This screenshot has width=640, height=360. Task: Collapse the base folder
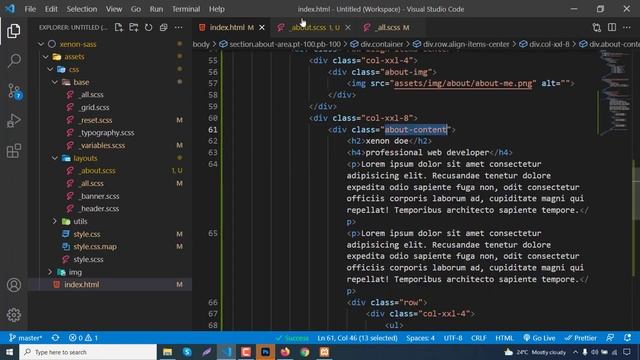tap(55, 82)
